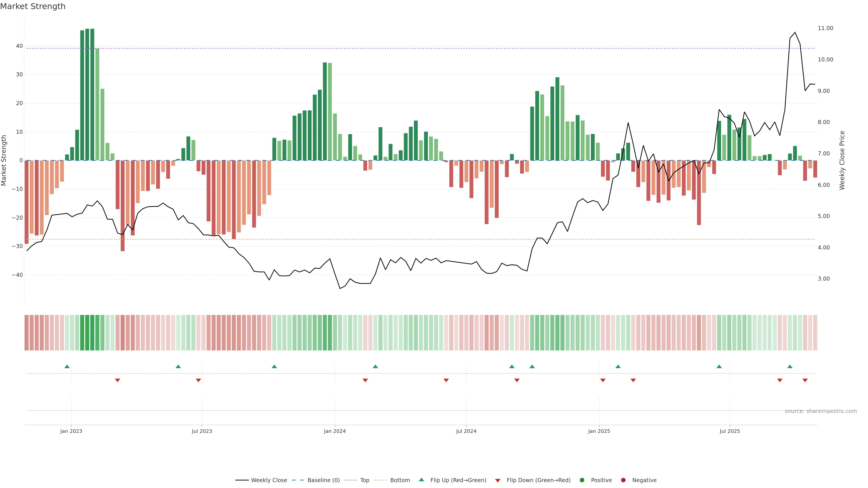Click the green triangle icon in the legend
This screenshot has width=868, height=488.
pos(421,480)
